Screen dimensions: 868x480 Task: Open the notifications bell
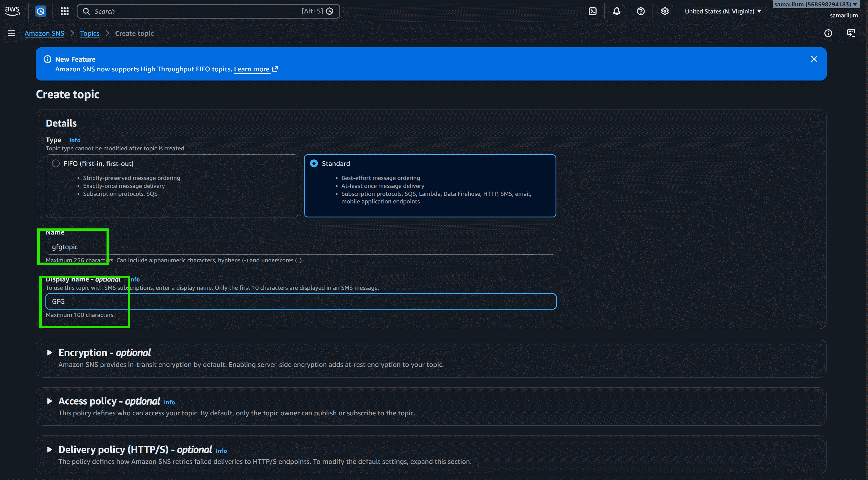(x=617, y=12)
